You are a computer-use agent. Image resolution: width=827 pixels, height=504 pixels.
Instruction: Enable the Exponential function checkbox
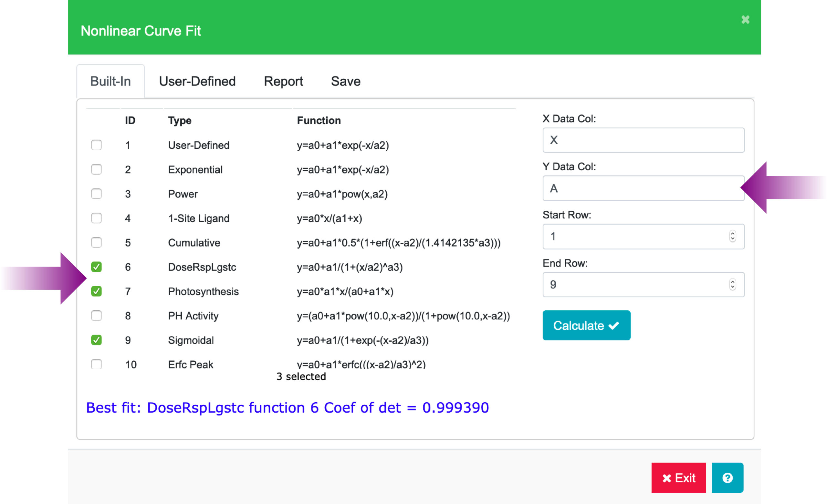(96, 169)
